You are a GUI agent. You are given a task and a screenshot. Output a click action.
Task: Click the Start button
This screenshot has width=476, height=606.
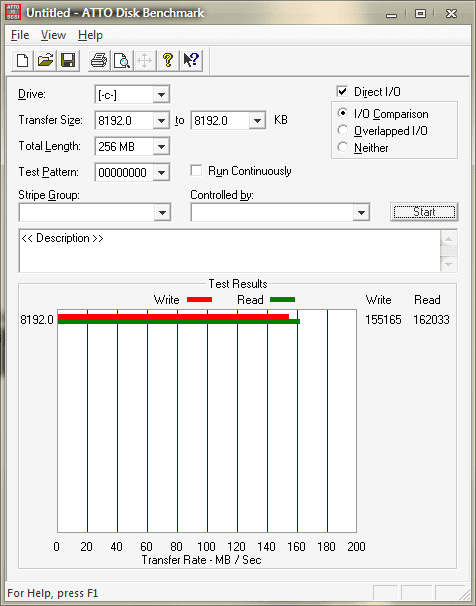tap(424, 212)
